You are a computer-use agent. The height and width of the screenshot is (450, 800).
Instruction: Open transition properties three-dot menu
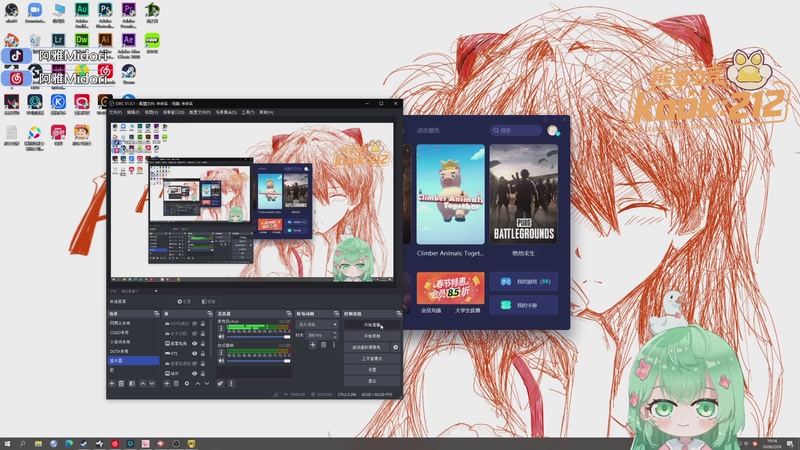(x=334, y=345)
